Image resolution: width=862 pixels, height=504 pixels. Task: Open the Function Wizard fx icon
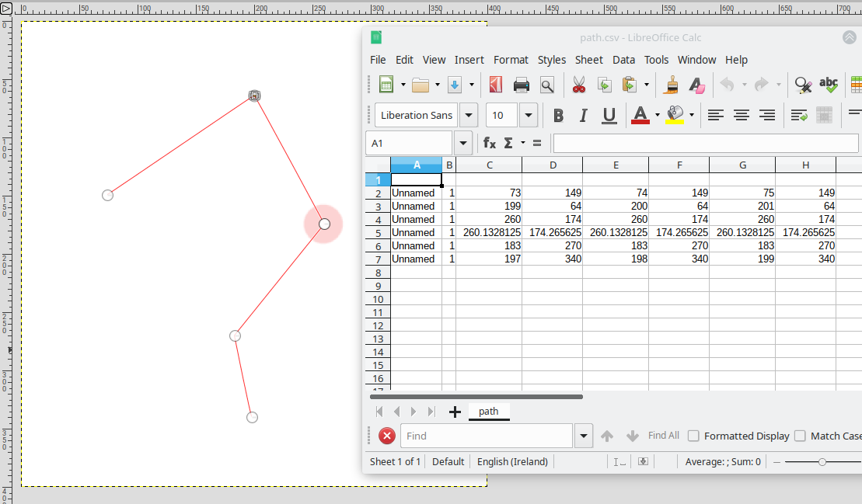click(x=489, y=144)
